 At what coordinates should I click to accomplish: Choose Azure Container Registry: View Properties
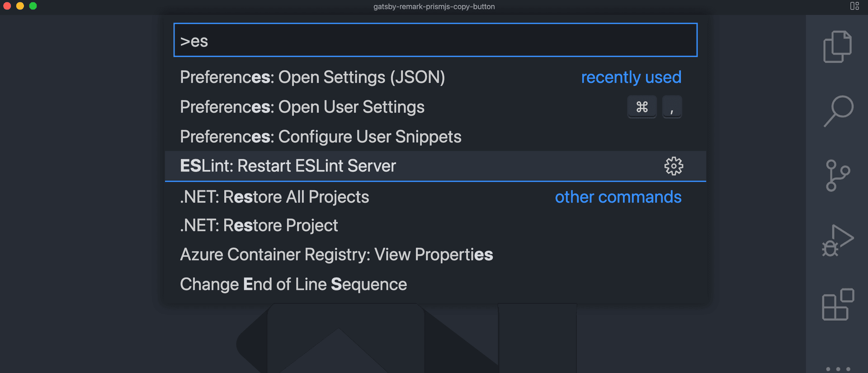336,255
